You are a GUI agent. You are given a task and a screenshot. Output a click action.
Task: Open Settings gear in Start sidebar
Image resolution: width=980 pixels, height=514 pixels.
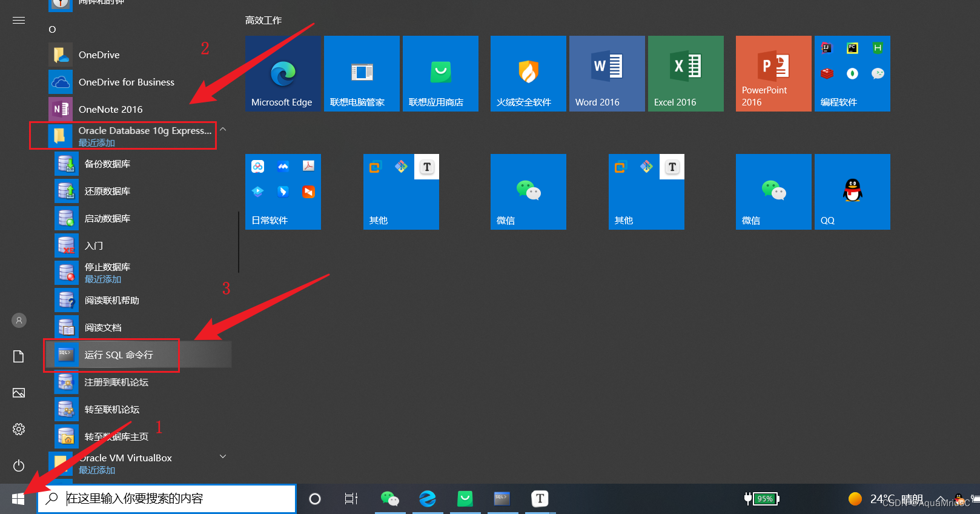point(19,429)
